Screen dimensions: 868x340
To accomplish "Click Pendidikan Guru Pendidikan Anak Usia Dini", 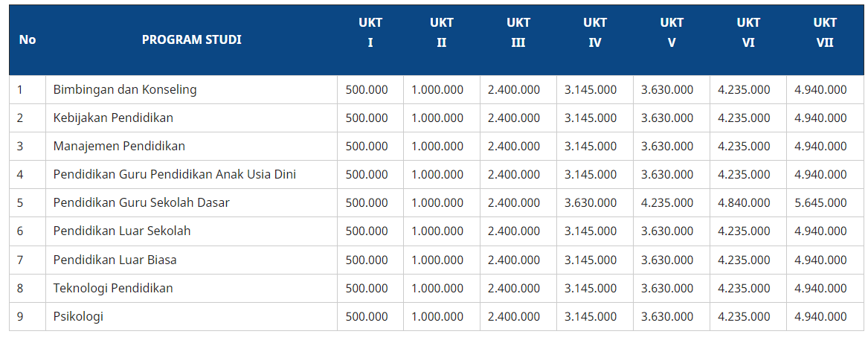I will pos(175,175).
